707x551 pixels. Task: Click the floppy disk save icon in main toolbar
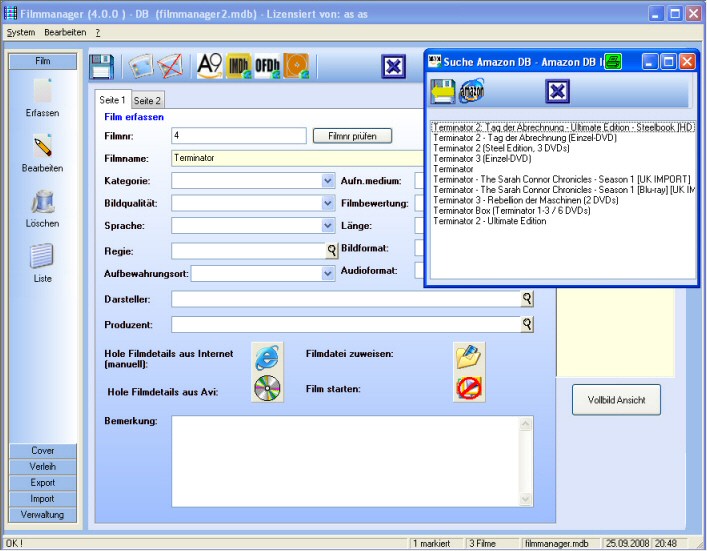point(102,67)
